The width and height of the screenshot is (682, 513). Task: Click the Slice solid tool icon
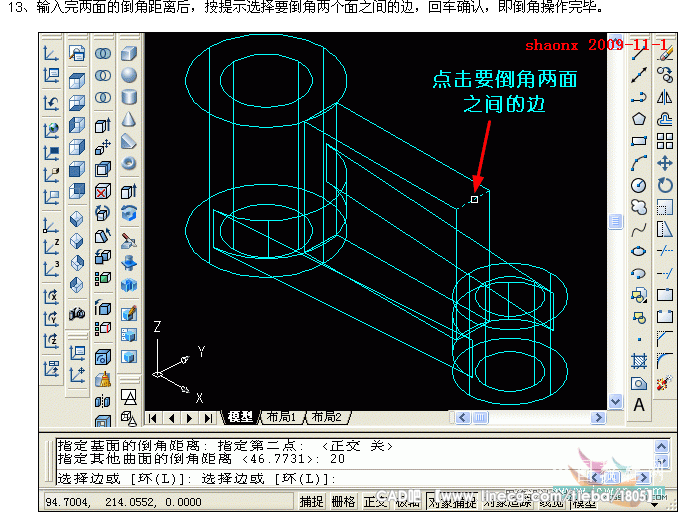coord(129,241)
